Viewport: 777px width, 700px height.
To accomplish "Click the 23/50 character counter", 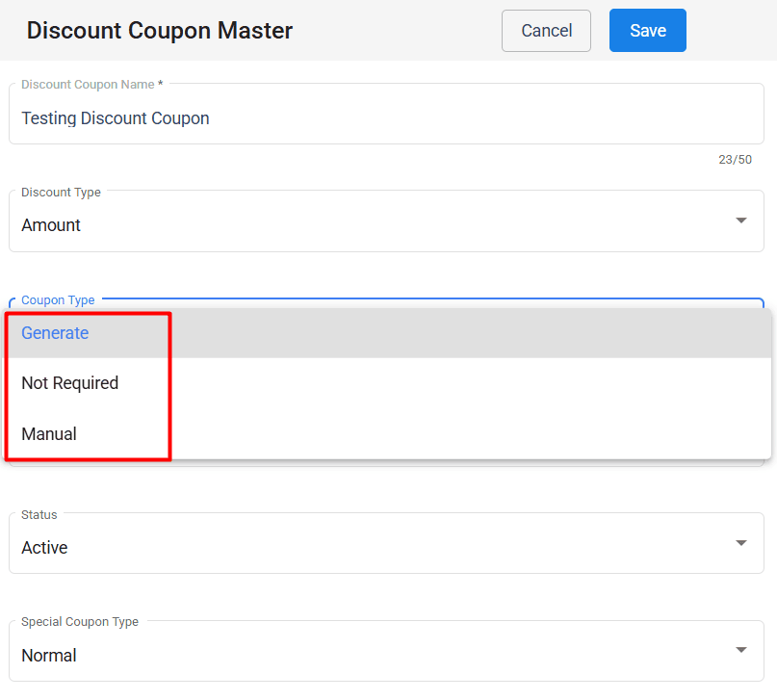I will tap(735, 160).
